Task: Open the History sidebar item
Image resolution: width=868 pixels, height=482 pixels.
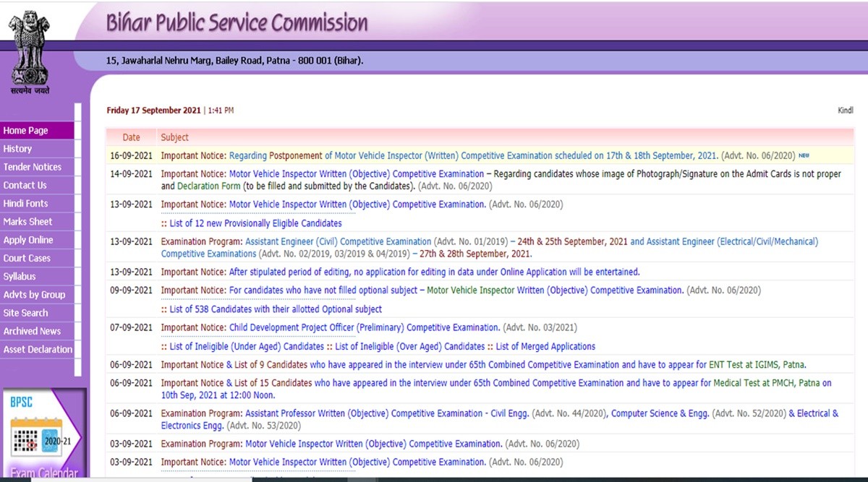Action: (x=18, y=149)
